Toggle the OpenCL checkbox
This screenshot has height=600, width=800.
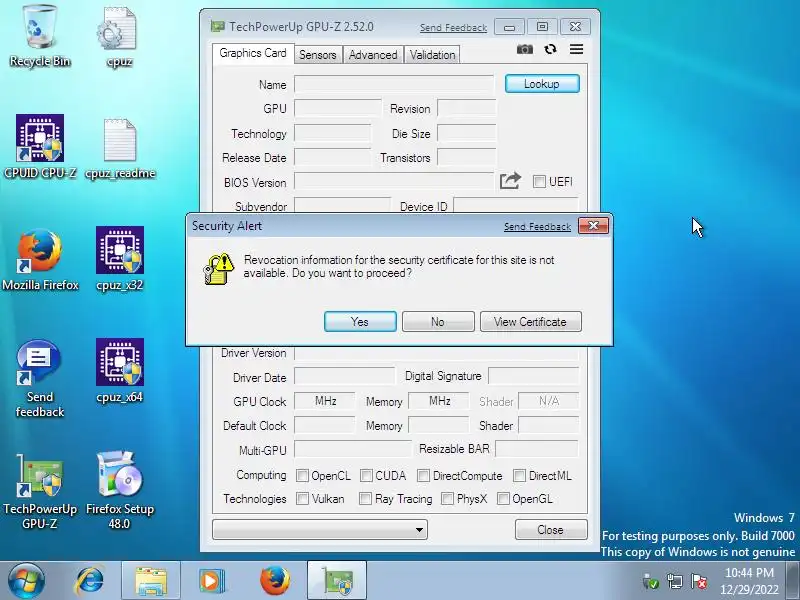[302, 476]
